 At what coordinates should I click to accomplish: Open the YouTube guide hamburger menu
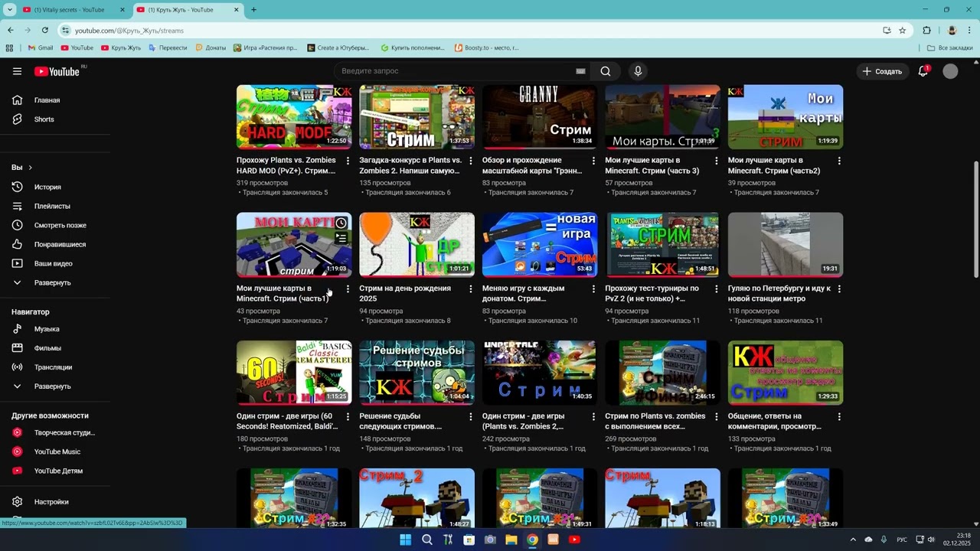coord(17,71)
